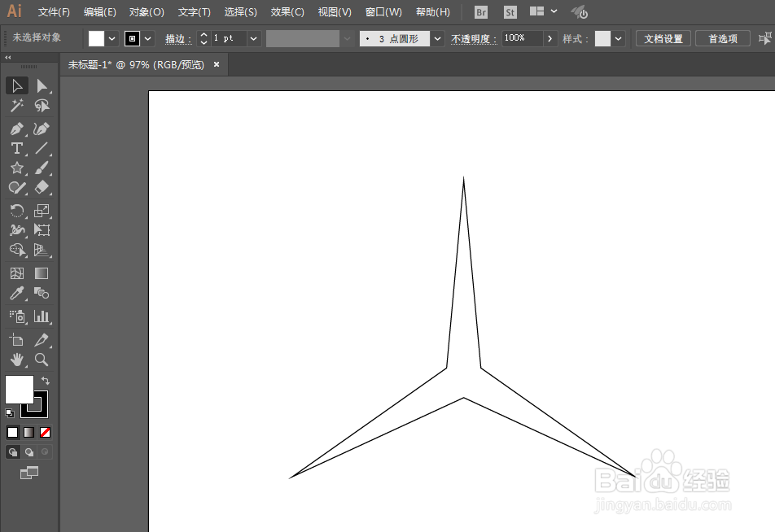Select the Eyedropper tool
The width and height of the screenshot is (775, 532).
[x=17, y=293]
